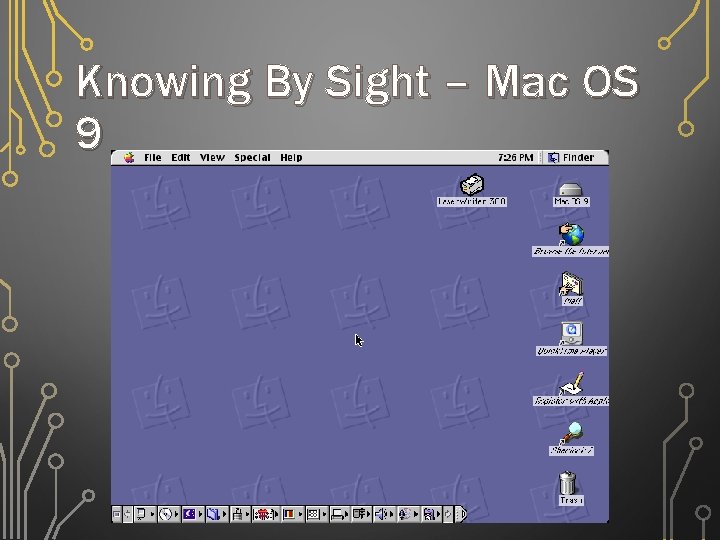The width and height of the screenshot is (720, 540).
Task: Click the right scroll arrow of Control Strip
Action: (448, 514)
